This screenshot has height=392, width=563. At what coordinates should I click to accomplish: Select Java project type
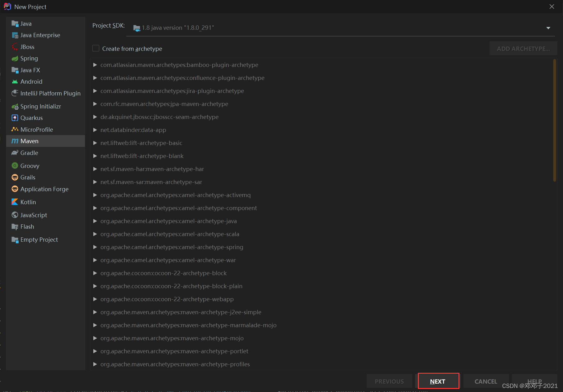click(46, 24)
